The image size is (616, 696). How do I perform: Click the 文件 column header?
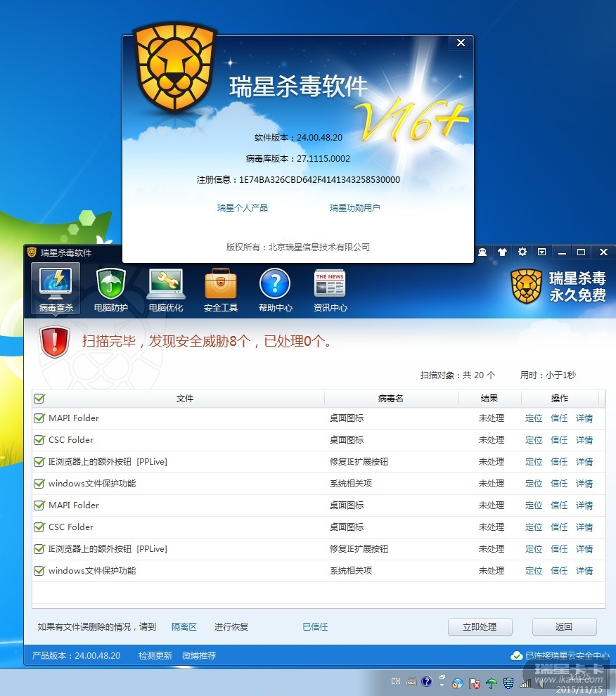click(x=185, y=398)
